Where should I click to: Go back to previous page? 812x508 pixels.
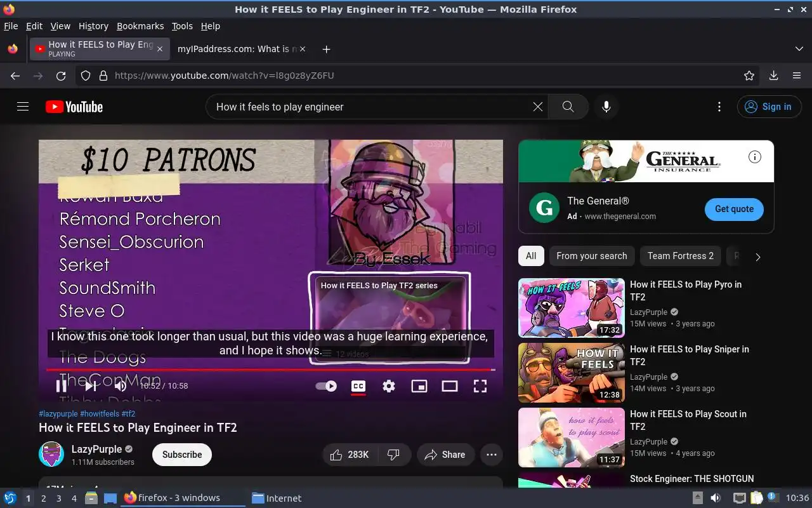tap(15, 76)
